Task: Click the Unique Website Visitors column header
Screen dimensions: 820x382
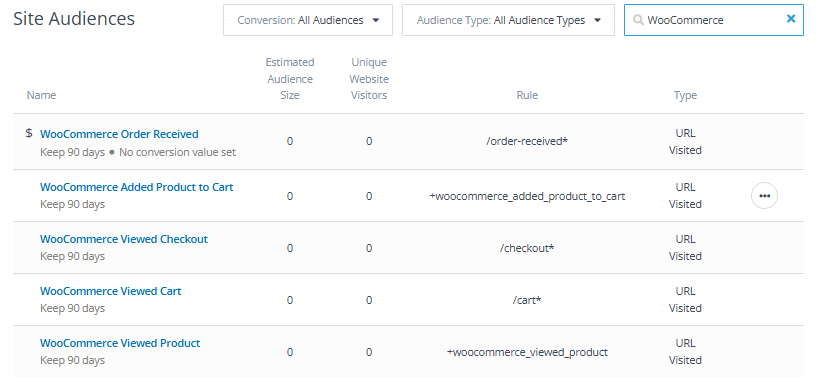Action: point(369,78)
